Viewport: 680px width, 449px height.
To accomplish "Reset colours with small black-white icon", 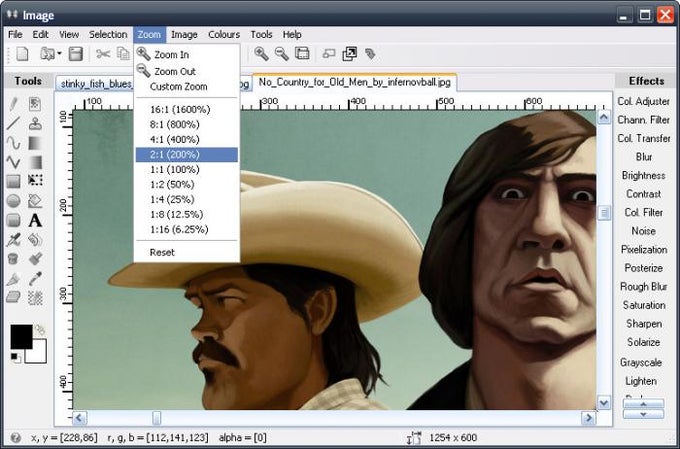I will pyautogui.click(x=15, y=358).
